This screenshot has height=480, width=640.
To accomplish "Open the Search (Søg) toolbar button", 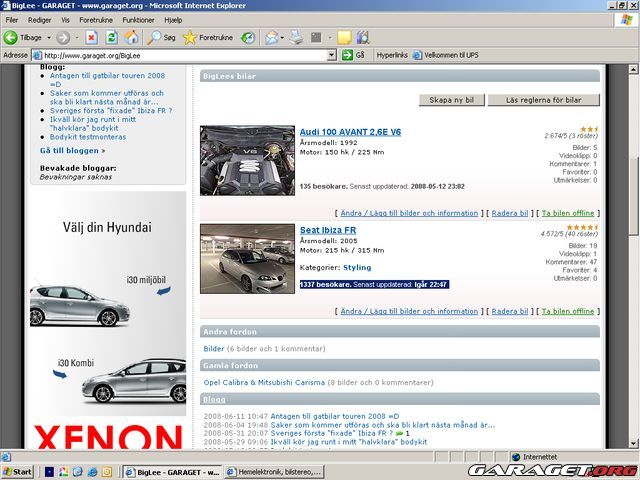I will coord(161,37).
